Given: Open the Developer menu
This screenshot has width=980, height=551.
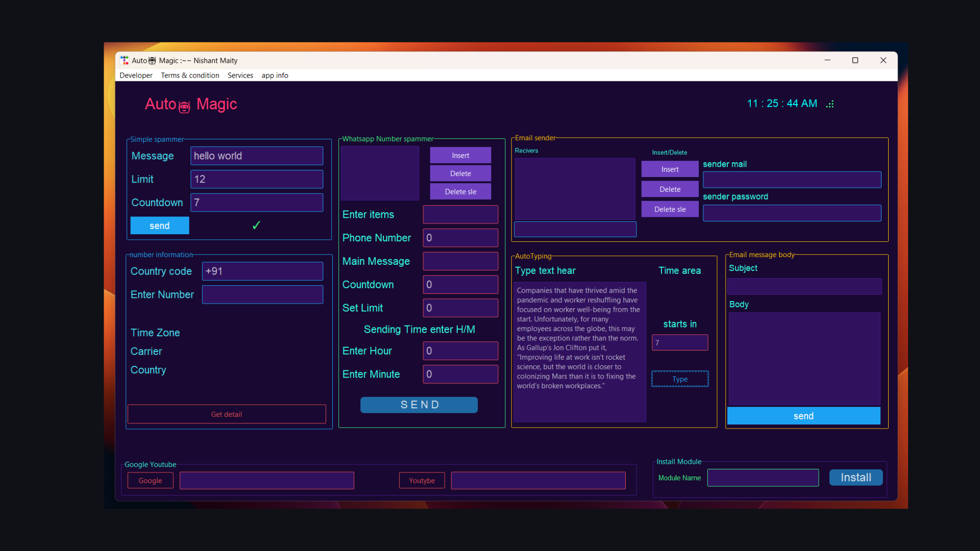Looking at the screenshot, I should pyautogui.click(x=136, y=75).
